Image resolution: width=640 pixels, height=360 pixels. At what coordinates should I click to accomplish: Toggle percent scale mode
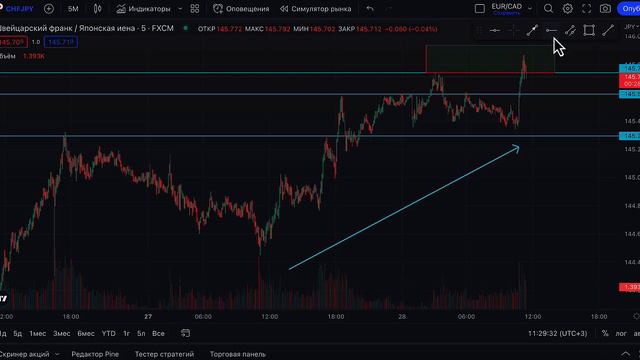(x=605, y=333)
